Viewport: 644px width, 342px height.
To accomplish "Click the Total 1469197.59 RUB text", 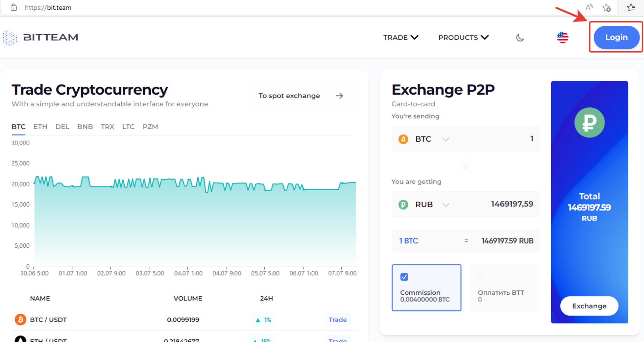I will 589,207.
